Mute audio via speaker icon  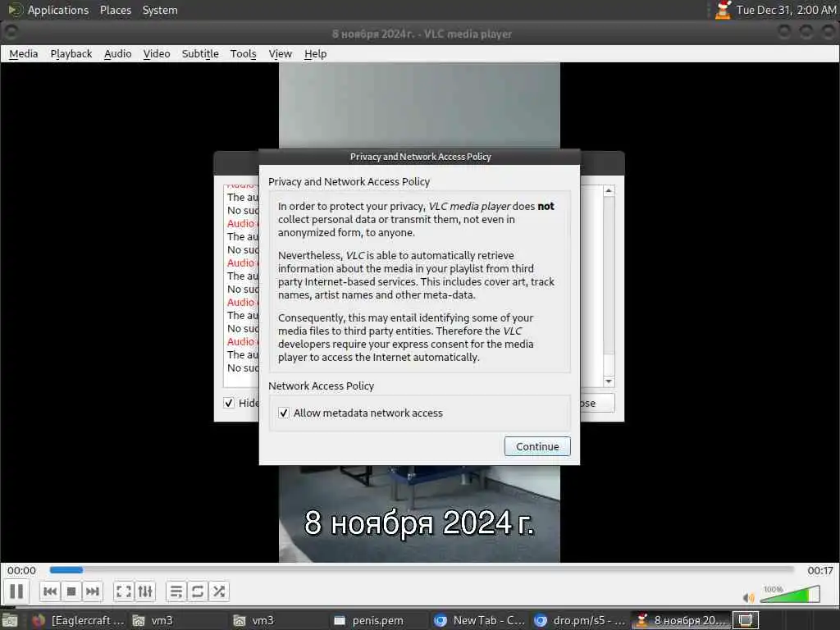point(748,597)
